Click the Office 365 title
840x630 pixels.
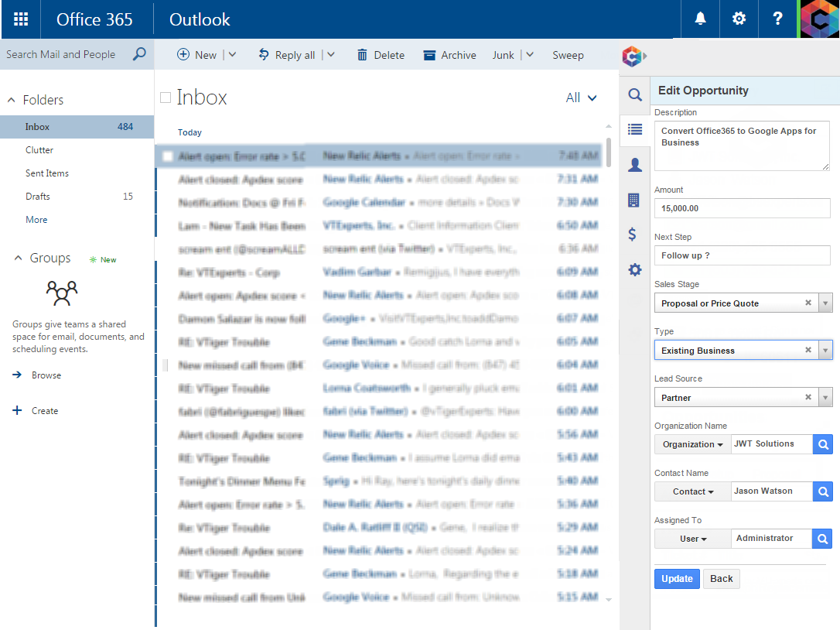pyautogui.click(x=94, y=19)
